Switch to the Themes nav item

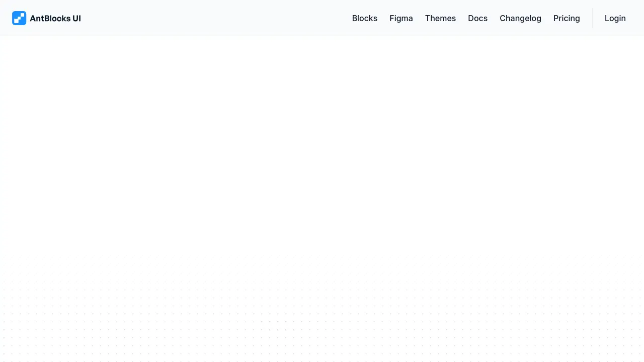(x=440, y=18)
